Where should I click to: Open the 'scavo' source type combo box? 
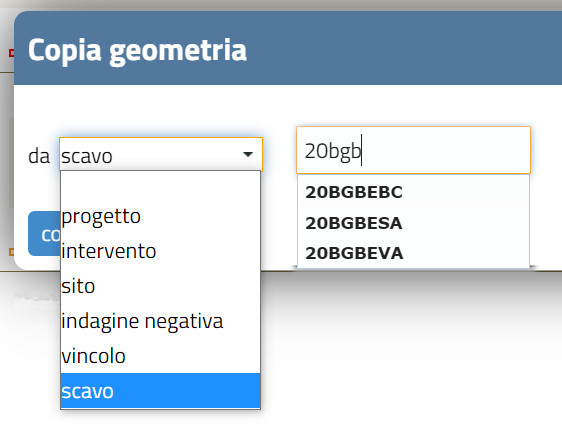(161, 155)
